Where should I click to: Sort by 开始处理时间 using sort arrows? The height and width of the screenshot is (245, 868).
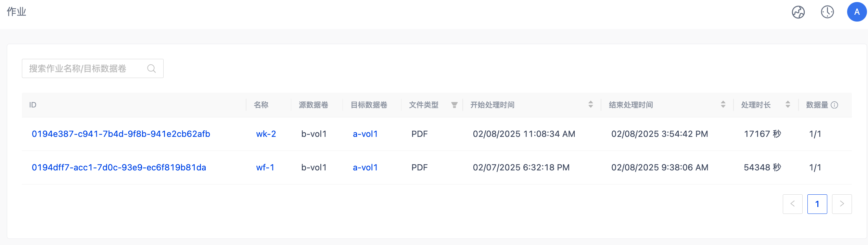pyautogui.click(x=590, y=105)
